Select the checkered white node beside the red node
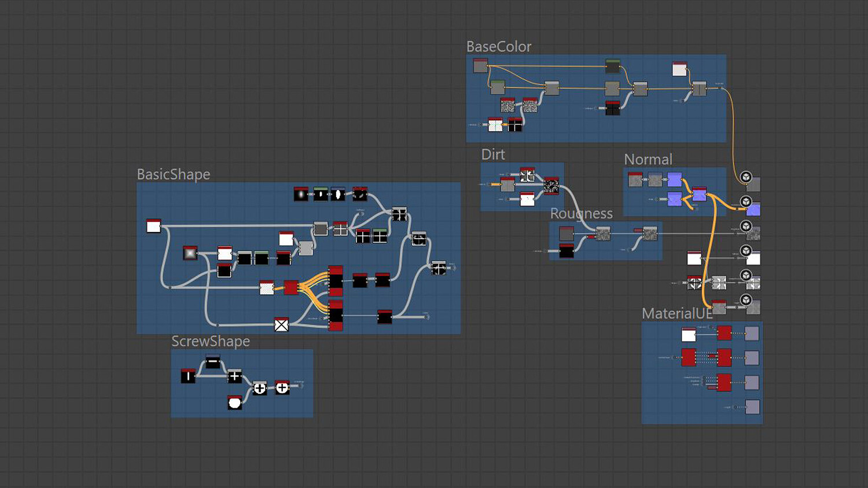 (267, 287)
